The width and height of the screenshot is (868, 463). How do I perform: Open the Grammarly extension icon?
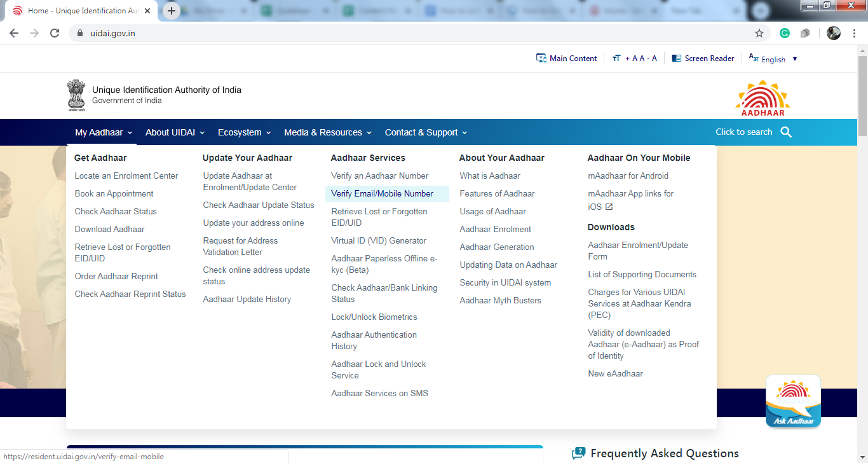pos(785,33)
